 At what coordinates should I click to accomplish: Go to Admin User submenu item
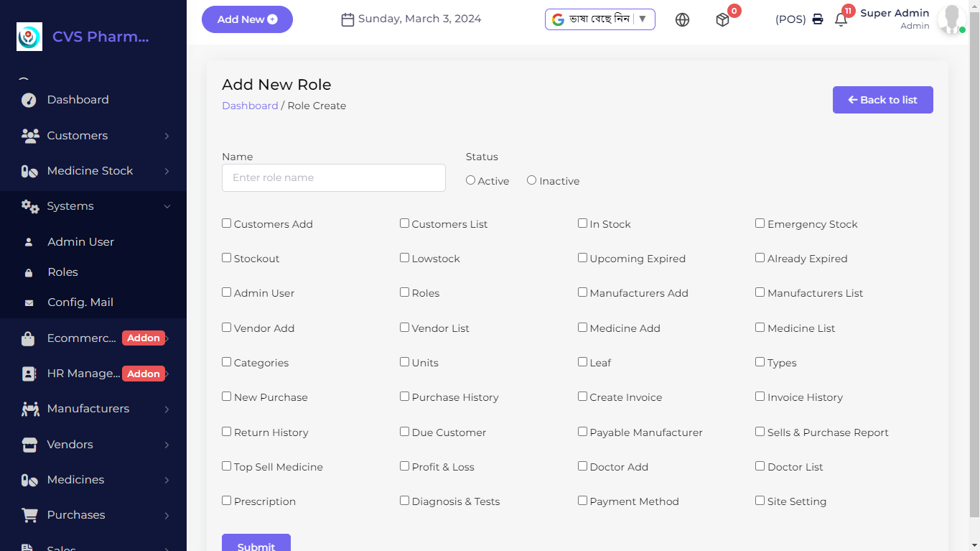click(80, 242)
